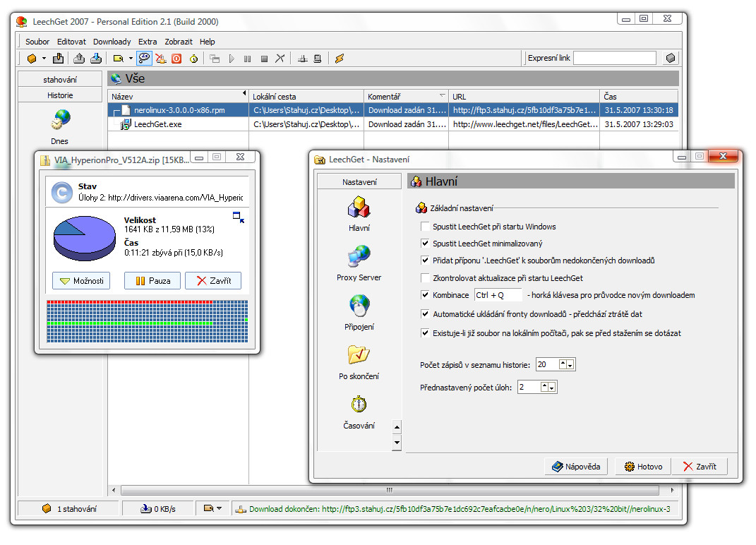The image size is (756, 545).
Task: Click the pause download toolbar icon
Action: tap(247, 59)
